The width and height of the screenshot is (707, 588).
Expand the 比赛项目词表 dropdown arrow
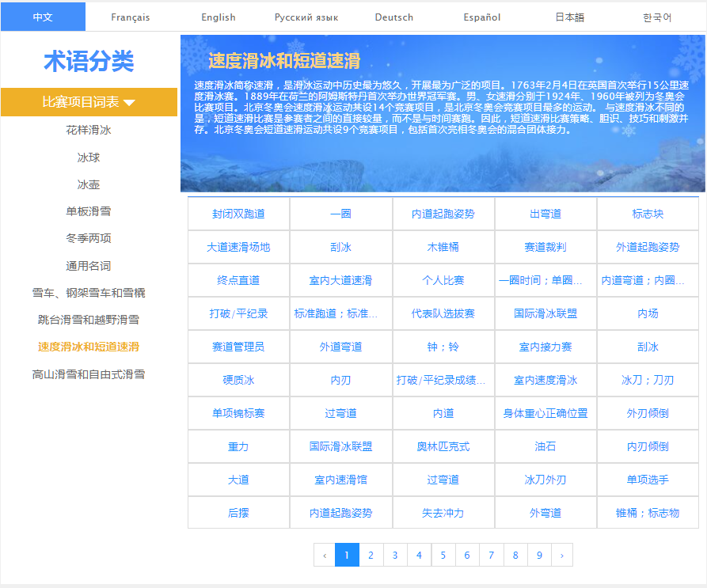130,102
